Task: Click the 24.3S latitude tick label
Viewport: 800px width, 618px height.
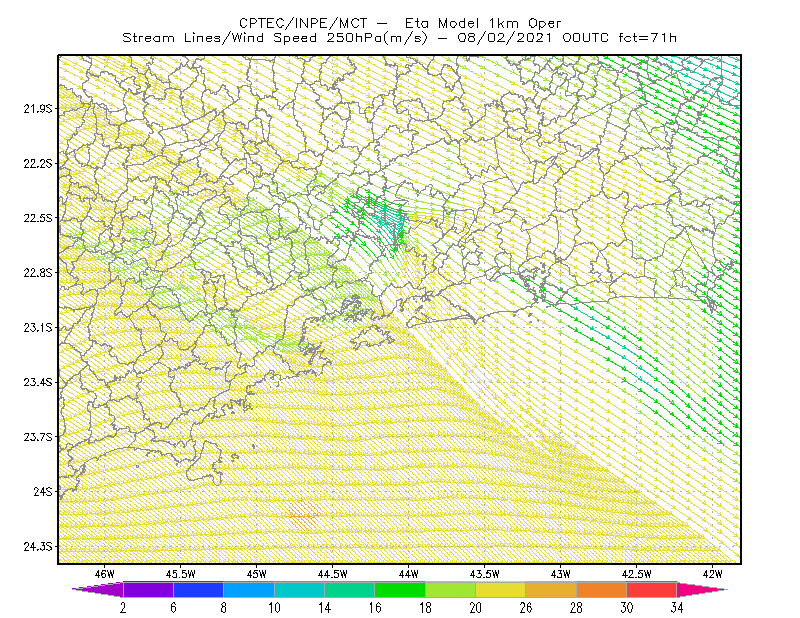Action: (38, 547)
